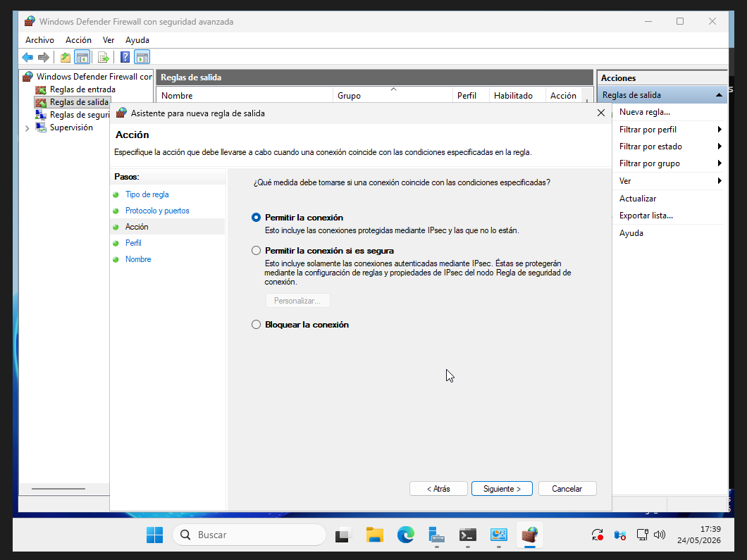Image resolution: width=747 pixels, height=560 pixels.
Task: Select Permitir la conexión si es segura
Action: pyautogui.click(x=257, y=251)
